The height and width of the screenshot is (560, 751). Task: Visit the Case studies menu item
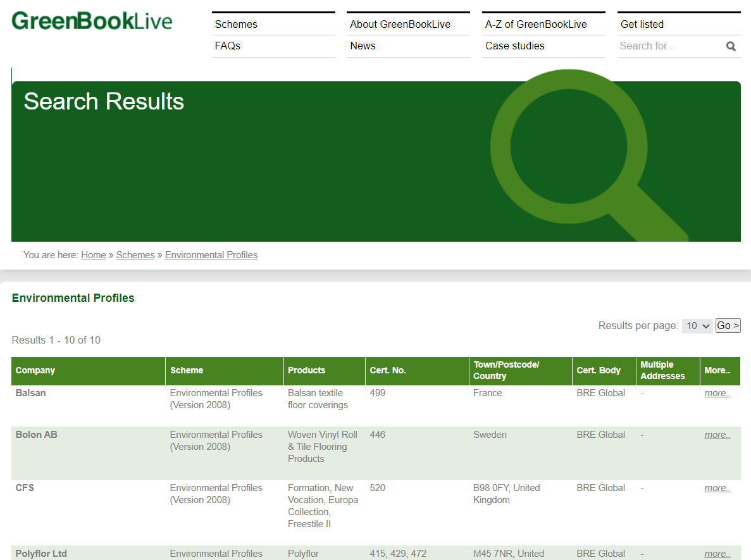(x=514, y=46)
